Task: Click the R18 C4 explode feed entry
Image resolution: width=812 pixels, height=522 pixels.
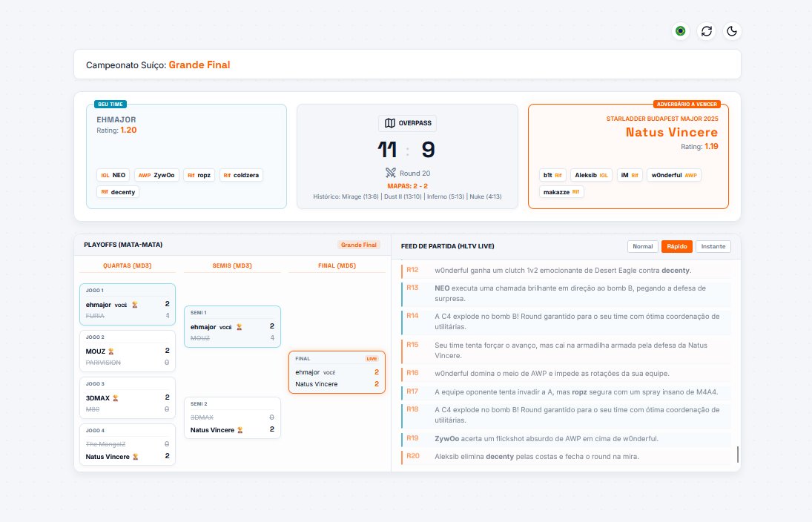Action: pos(566,414)
